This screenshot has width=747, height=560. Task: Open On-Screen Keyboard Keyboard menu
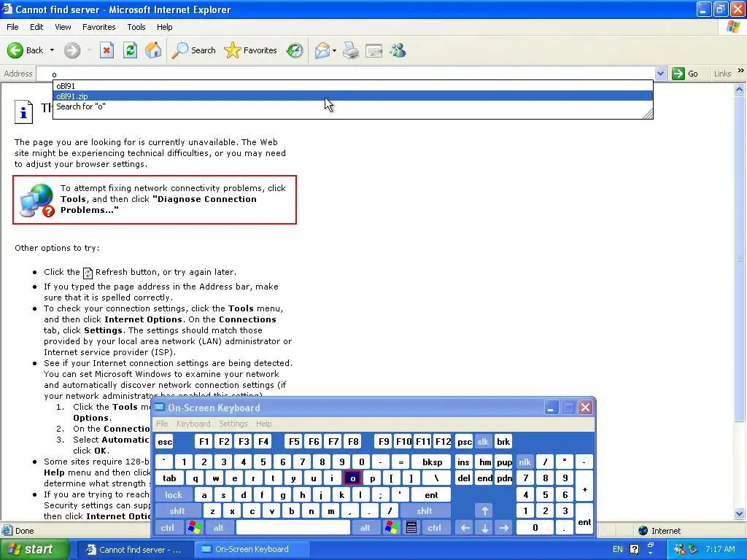click(193, 424)
